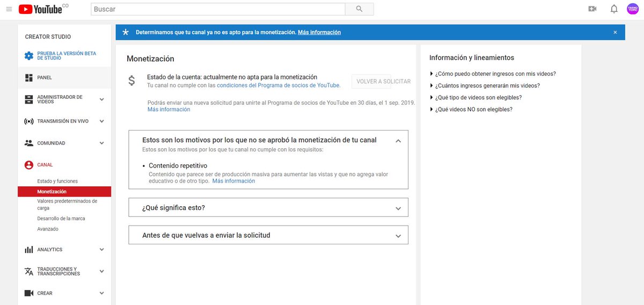Click the Administrador de videos icon
Viewport: 644px width, 305px height.
pos(29,99)
